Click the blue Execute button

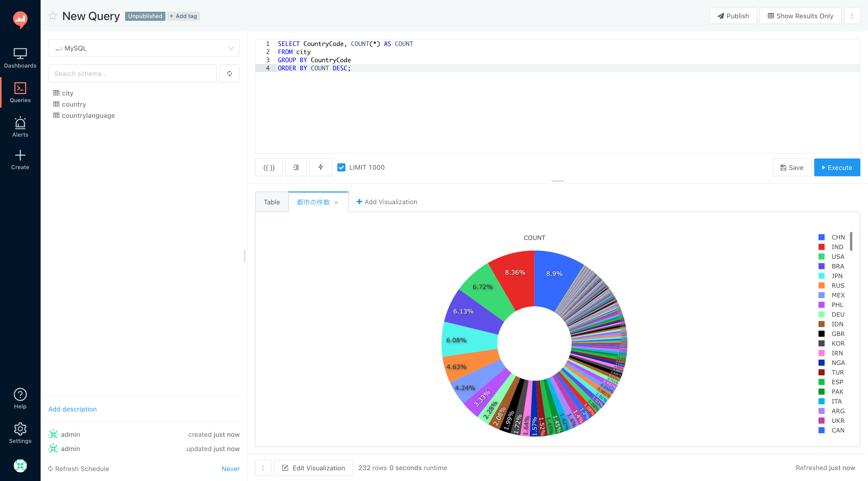click(x=837, y=168)
